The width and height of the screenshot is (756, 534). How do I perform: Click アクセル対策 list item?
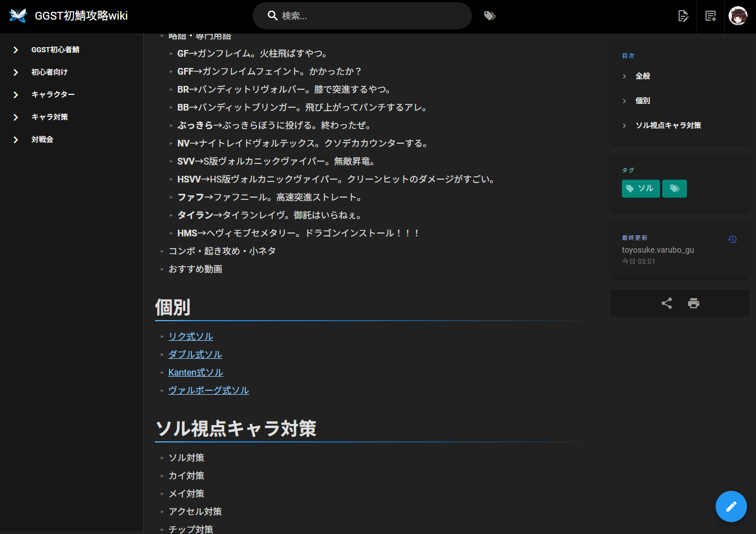(195, 512)
